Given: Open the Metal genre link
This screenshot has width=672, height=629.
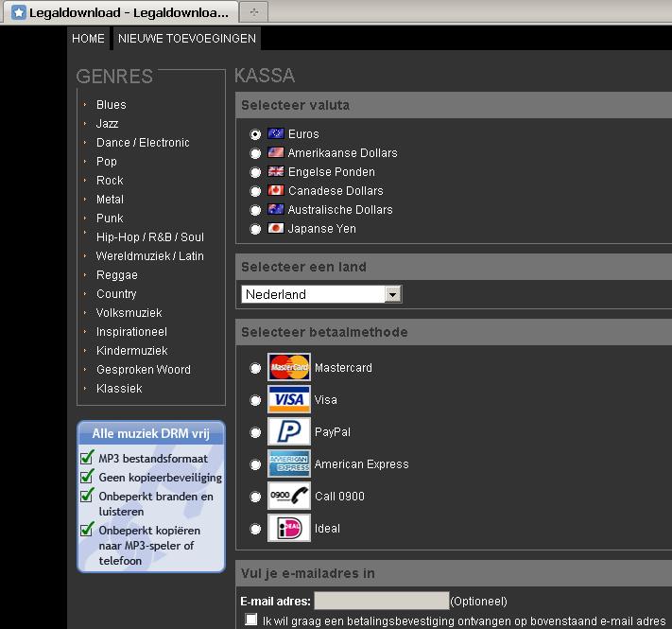Looking at the screenshot, I should [x=110, y=199].
